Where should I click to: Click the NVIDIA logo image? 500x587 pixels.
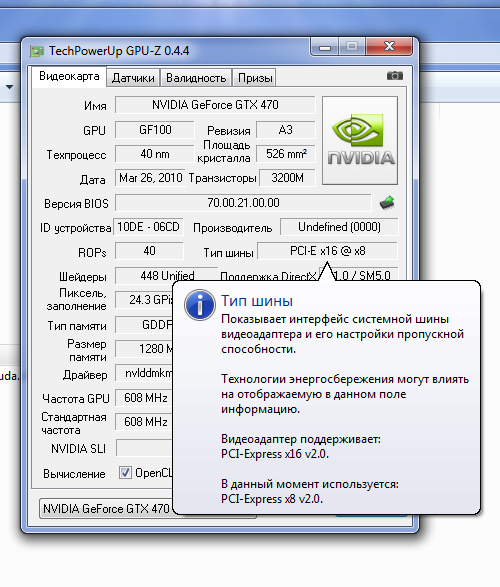pos(360,140)
